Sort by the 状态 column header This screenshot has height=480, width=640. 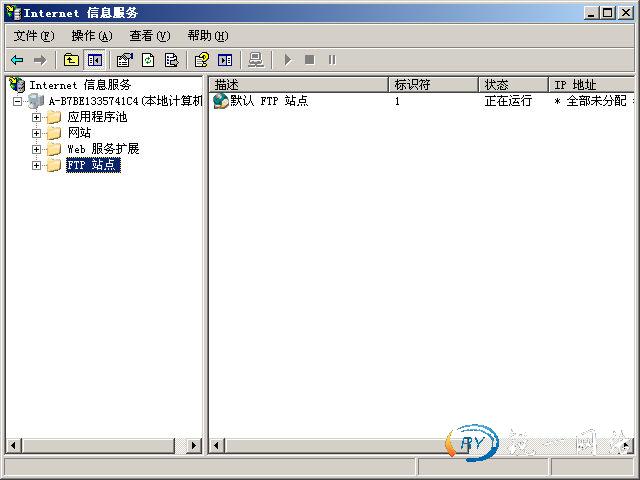(x=513, y=84)
